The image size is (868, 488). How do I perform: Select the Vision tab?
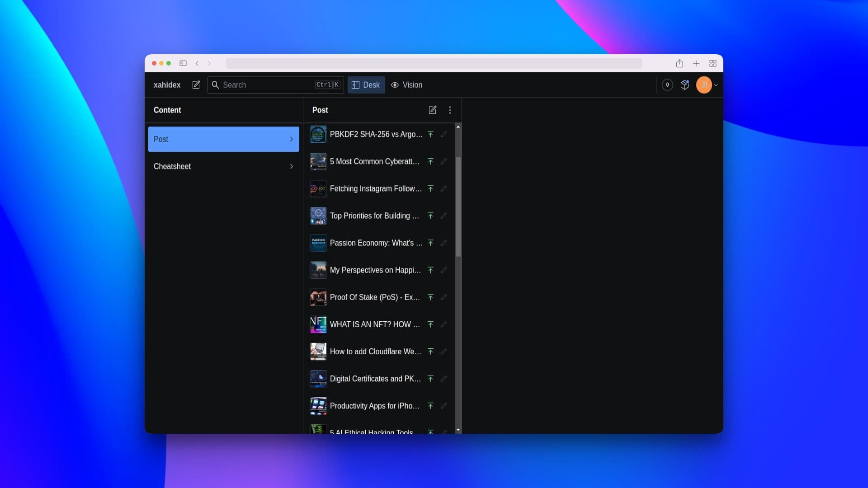click(406, 84)
